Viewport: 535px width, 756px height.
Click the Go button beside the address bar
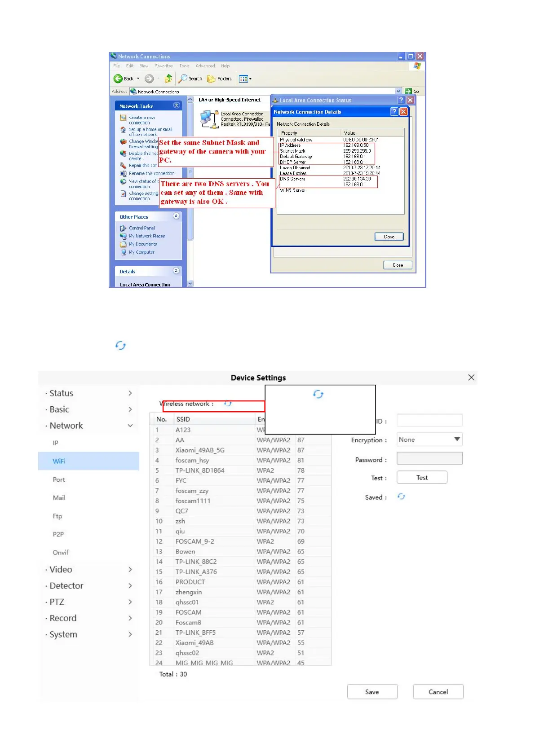pyautogui.click(x=412, y=91)
